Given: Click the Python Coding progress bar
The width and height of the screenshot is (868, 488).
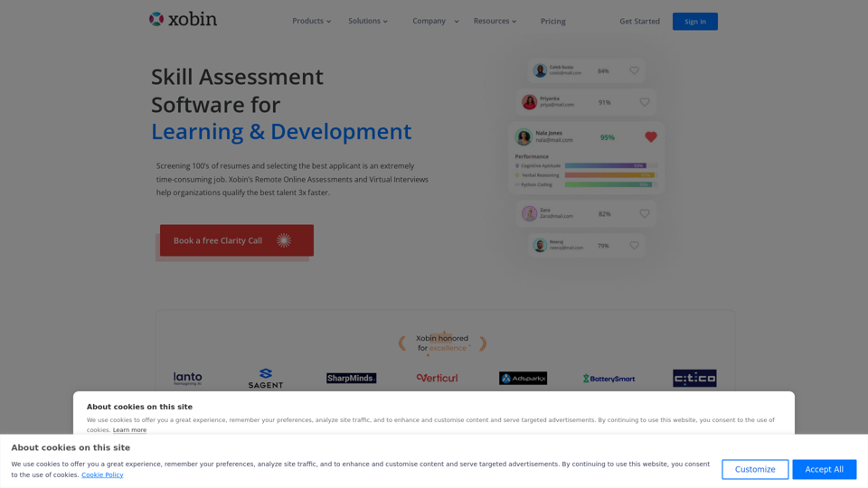Looking at the screenshot, I should pyautogui.click(x=610, y=184).
